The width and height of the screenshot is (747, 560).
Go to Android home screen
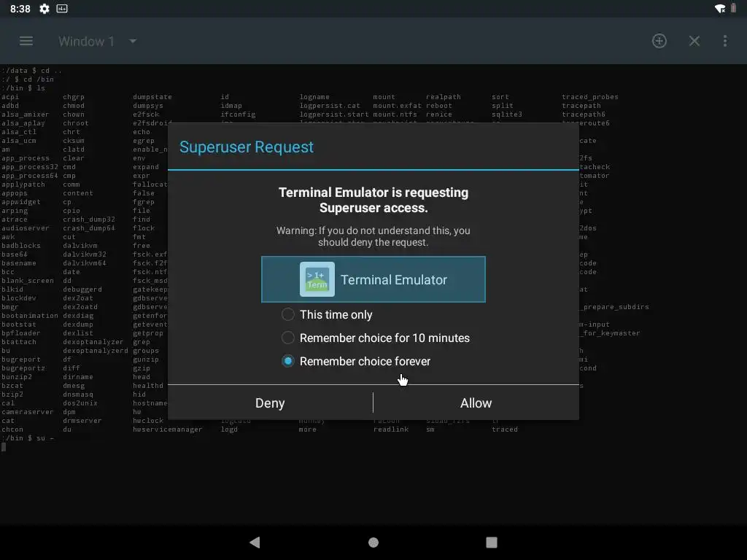pos(373,542)
